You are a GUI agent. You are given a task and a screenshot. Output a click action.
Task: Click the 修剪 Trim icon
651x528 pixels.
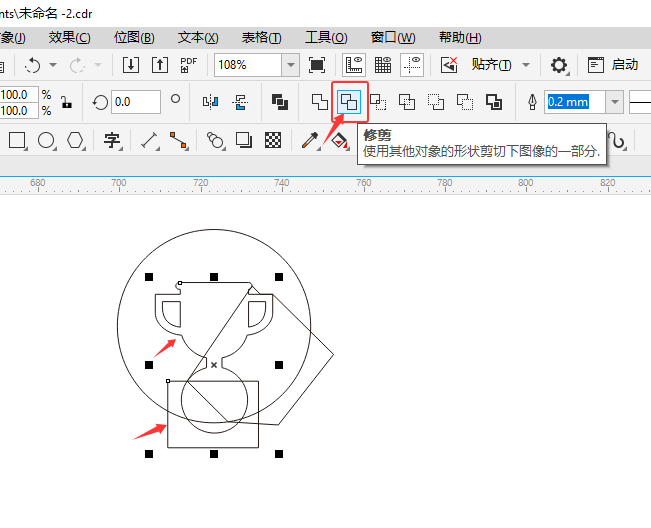tap(349, 102)
